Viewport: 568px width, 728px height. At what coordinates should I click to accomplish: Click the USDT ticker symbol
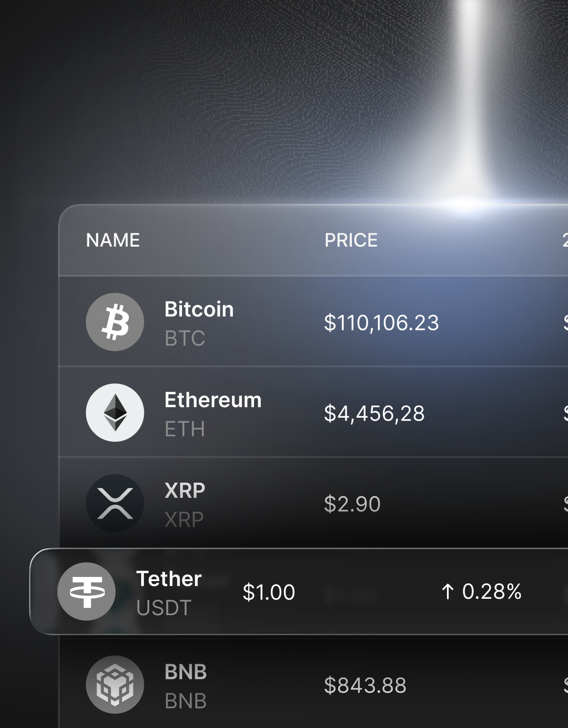coord(164,608)
